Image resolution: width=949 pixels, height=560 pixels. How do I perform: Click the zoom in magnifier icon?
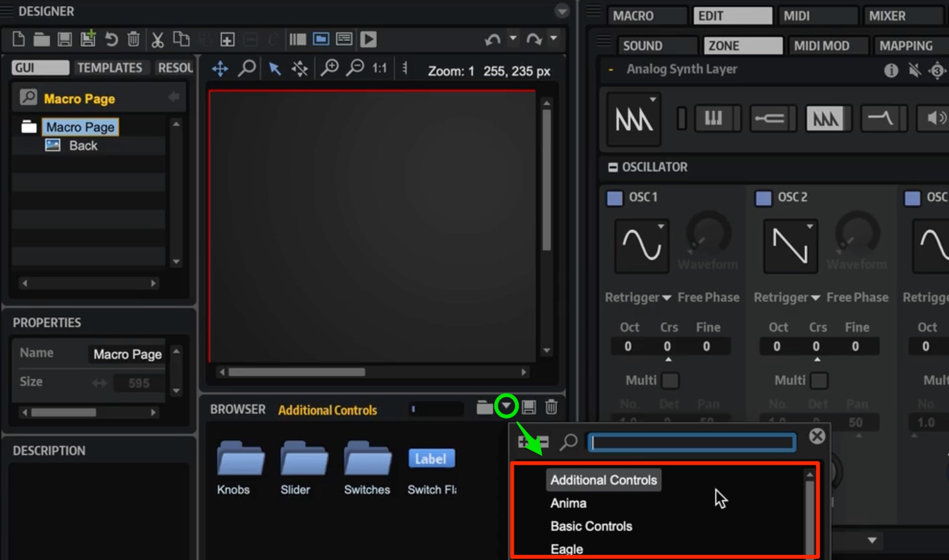click(330, 68)
